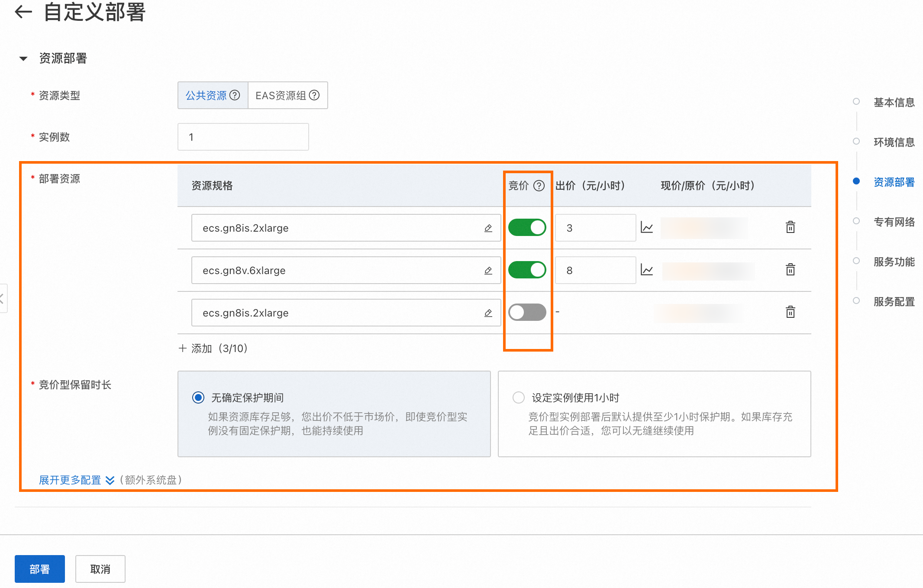Click the blue 部署 button
This screenshot has height=588, width=923.
(x=40, y=569)
